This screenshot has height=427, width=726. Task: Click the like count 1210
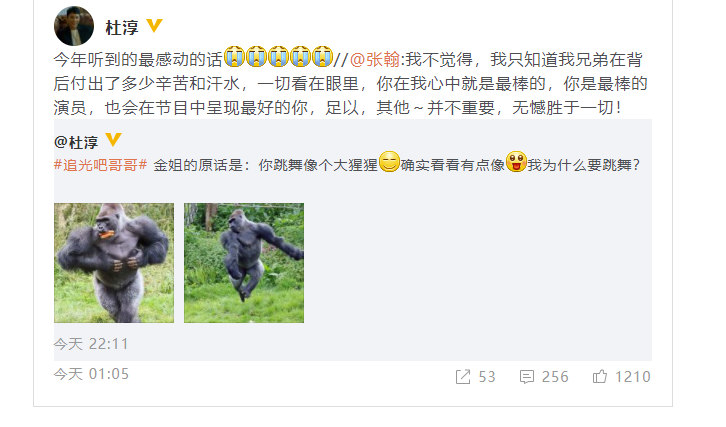click(x=632, y=377)
